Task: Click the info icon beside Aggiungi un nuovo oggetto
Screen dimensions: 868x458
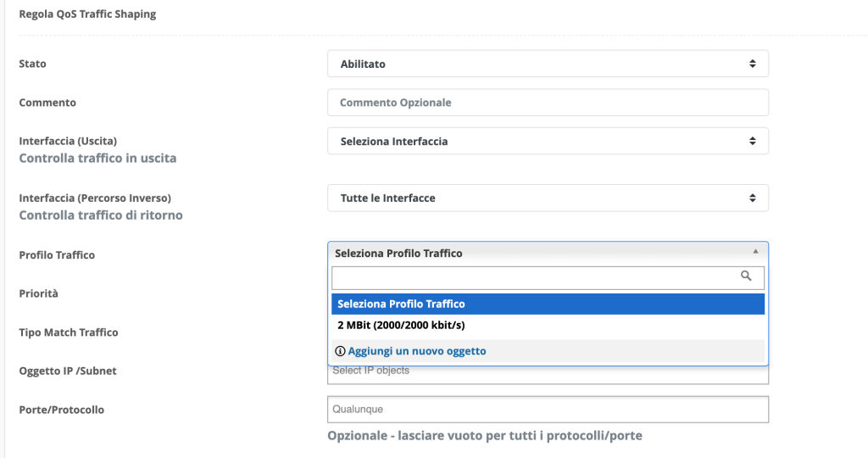Action: point(341,351)
